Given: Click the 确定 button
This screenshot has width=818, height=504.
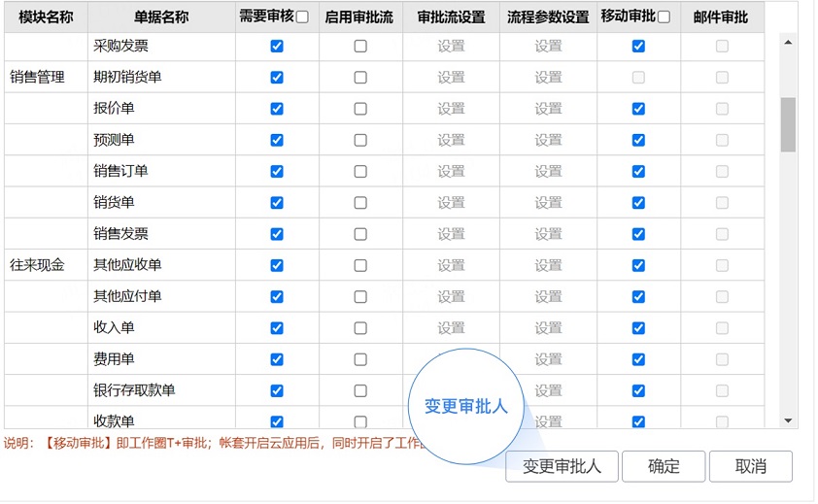Looking at the screenshot, I should click(664, 466).
